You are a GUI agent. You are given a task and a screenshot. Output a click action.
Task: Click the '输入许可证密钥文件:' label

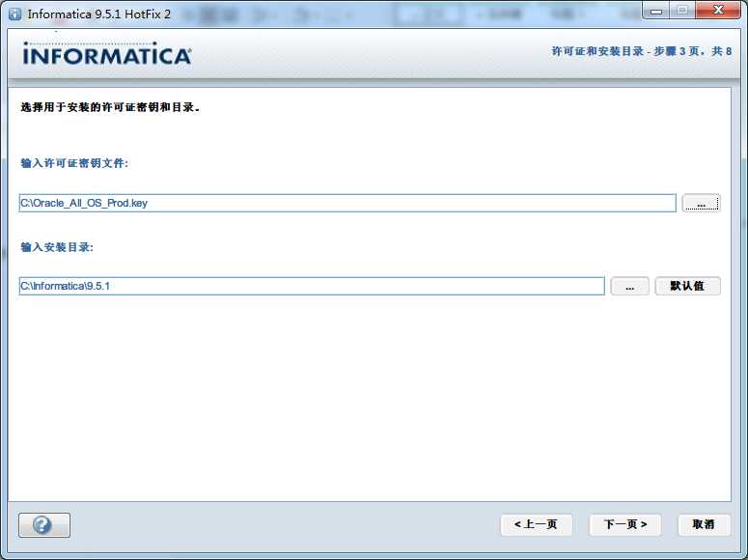pyautogui.click(x=74, y=163)
